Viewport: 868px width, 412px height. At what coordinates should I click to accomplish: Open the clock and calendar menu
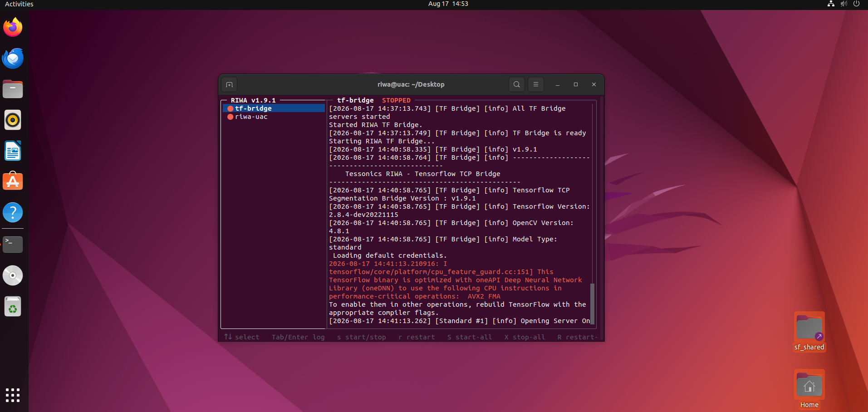448,4
